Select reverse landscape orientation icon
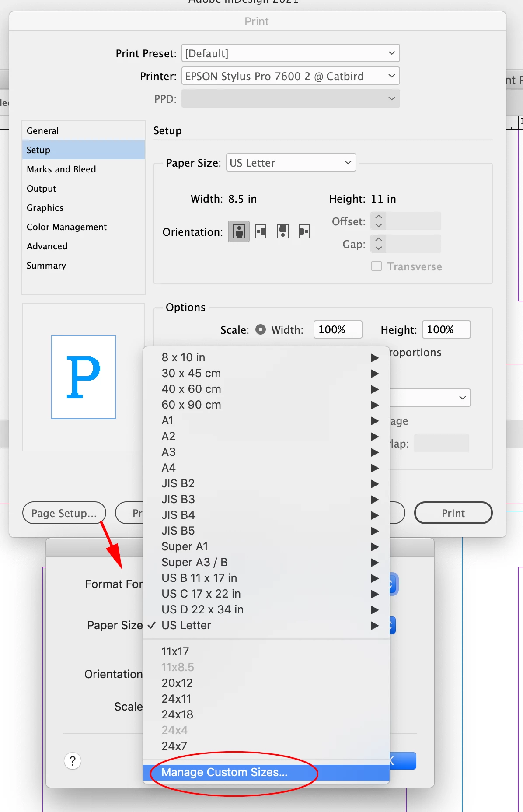This screenshot has height=812, width=523. tap(304, 231)
